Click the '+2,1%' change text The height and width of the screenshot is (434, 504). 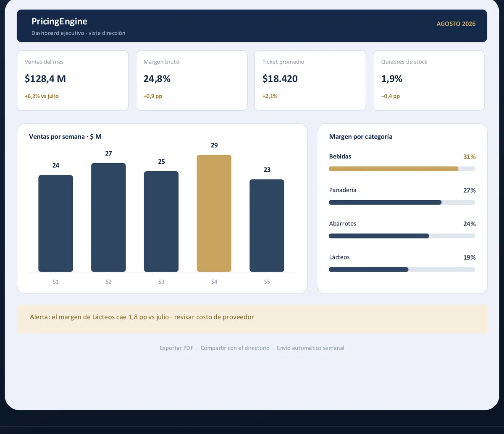(270, 96)
